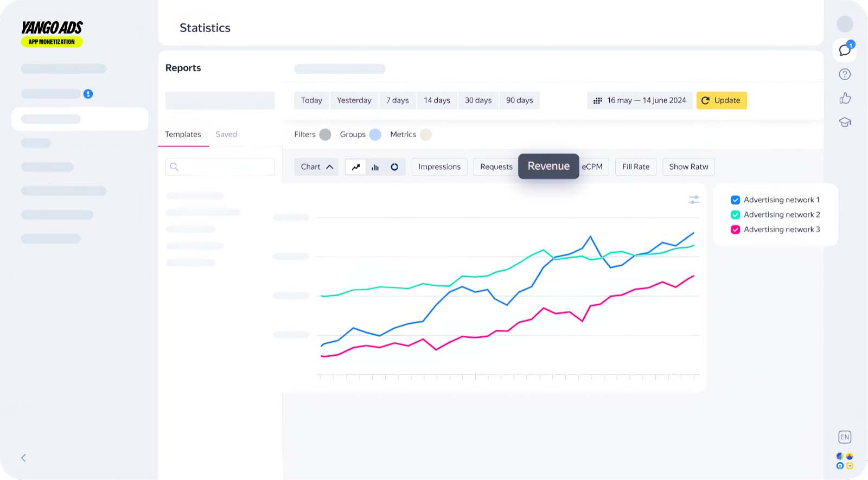
Task: Click the help question mark icon
Action: (845, 74)
